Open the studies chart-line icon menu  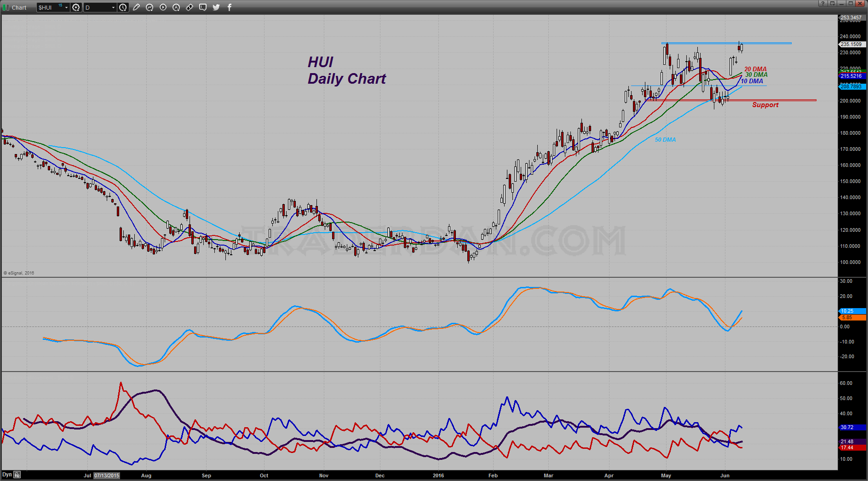click(149, 7)
